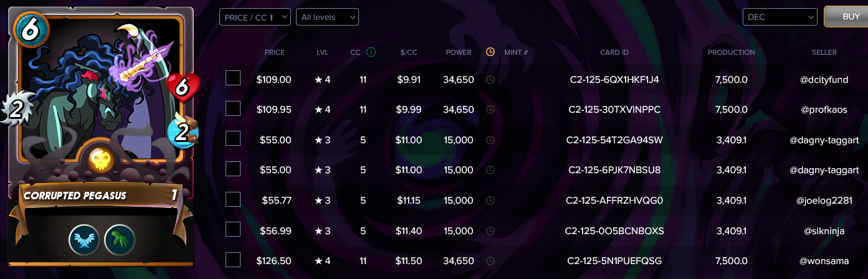Tick the checkbox for $126.50 listing
868x279 pixels.
click(233, 260)
